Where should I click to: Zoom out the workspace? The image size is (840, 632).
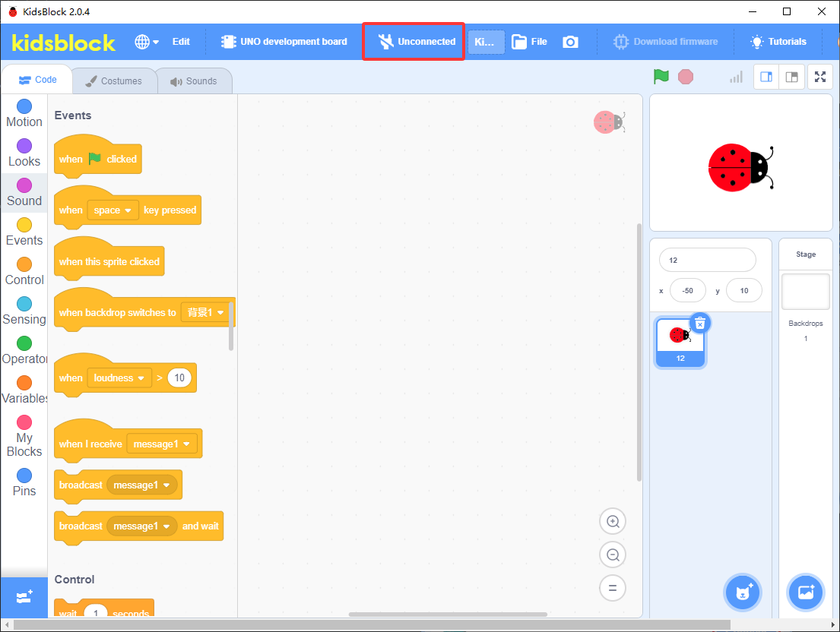[x=613, y=555]
